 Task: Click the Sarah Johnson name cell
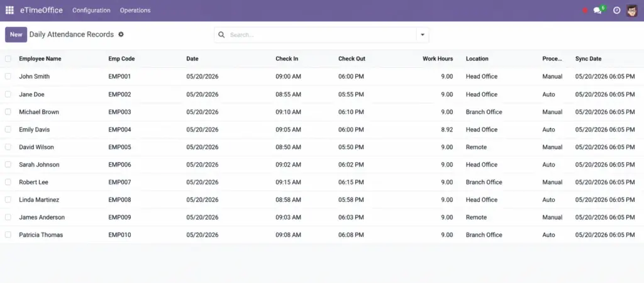point(39,164)
